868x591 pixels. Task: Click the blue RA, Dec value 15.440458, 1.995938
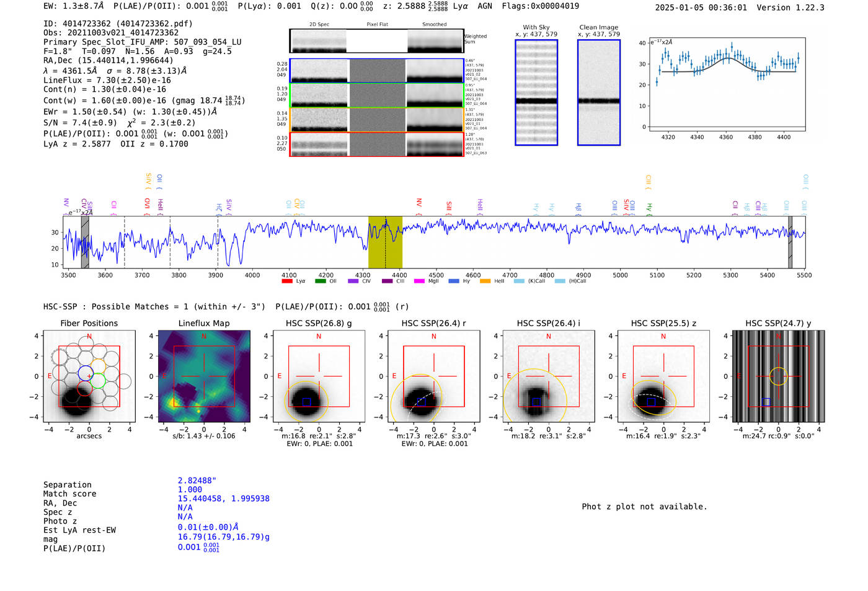click(224, 499)
